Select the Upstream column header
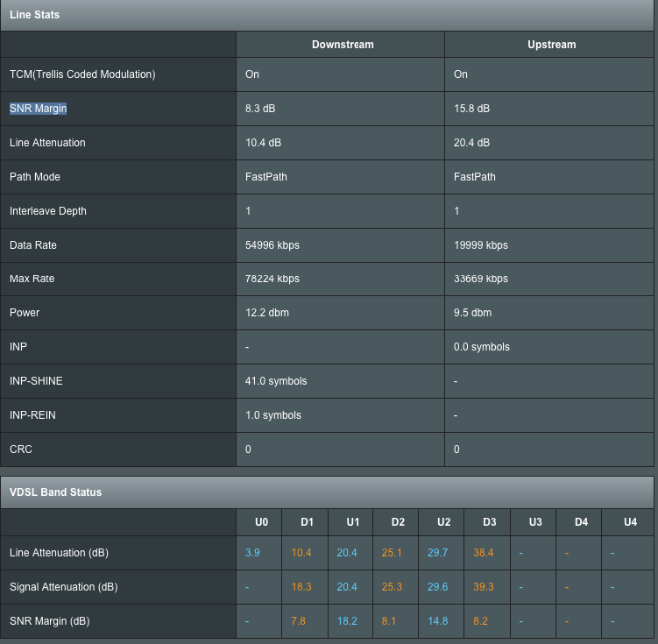658x644 pixels. tap(551, 45)
